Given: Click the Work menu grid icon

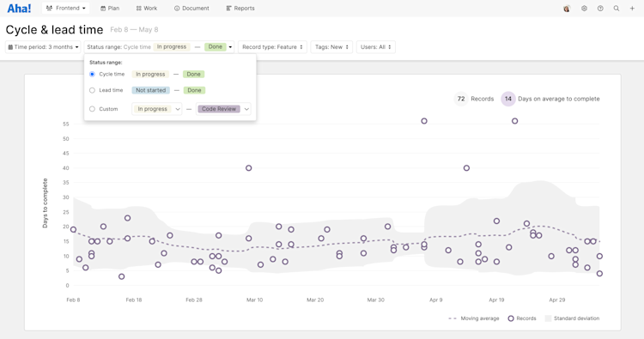Looking at the screenshot, I should click(139, 9).
